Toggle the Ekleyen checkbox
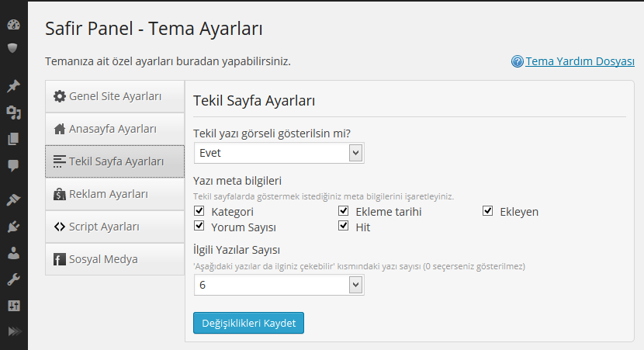This screenshot has width=644, height=350. coord(488,211)
